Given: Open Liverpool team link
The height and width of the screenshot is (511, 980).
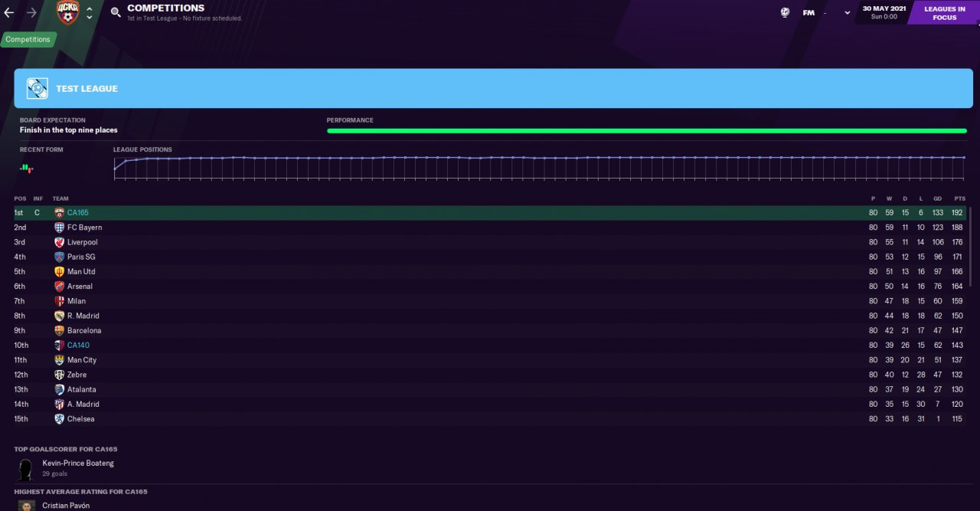Looking at the screenshot, I should pyautogui.click(x=82, y=242).
